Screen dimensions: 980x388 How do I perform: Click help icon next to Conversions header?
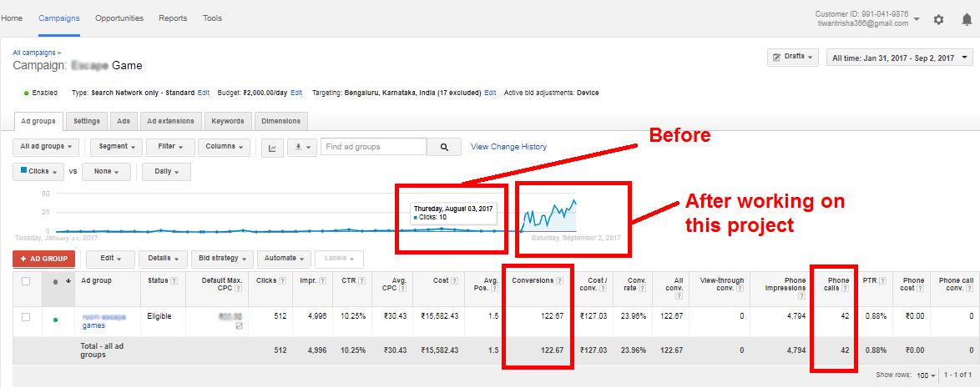(x=559, y=280)
